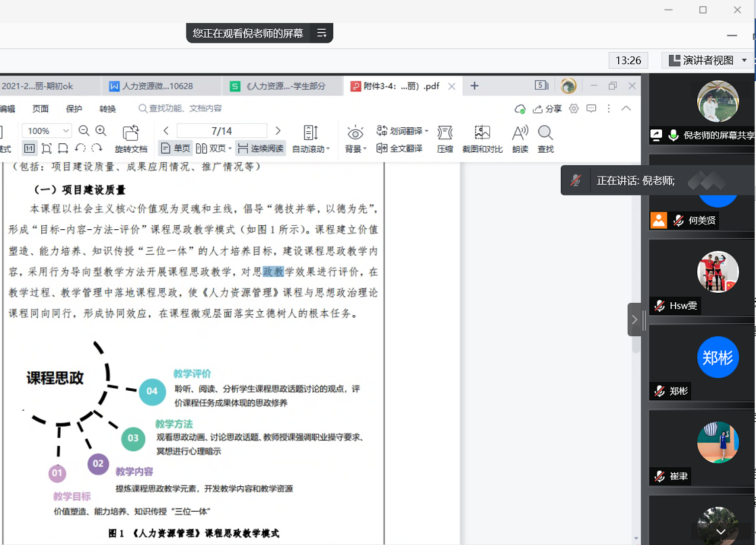
Task: Toggle 单页 single page view
Action: (x=175, y=148)
